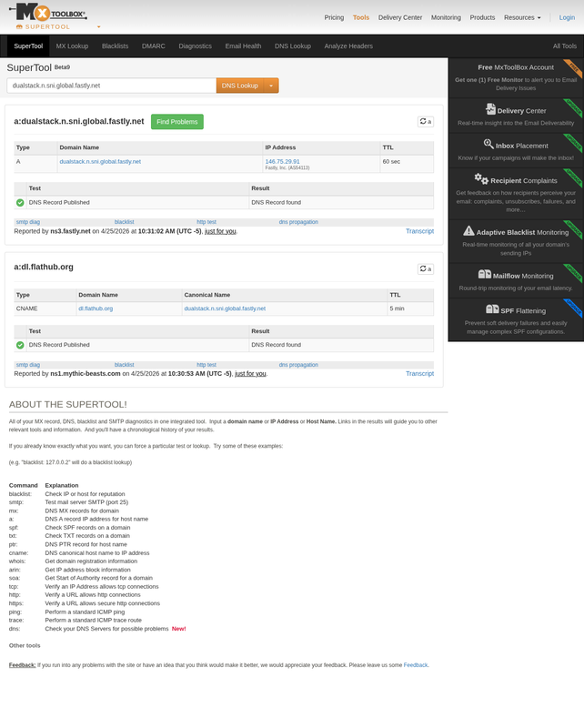Open dualstack.n.sni.global.fastly.net link in A record row
The height and width of the screenshot is (728, 584).
[x=100, y=162]
